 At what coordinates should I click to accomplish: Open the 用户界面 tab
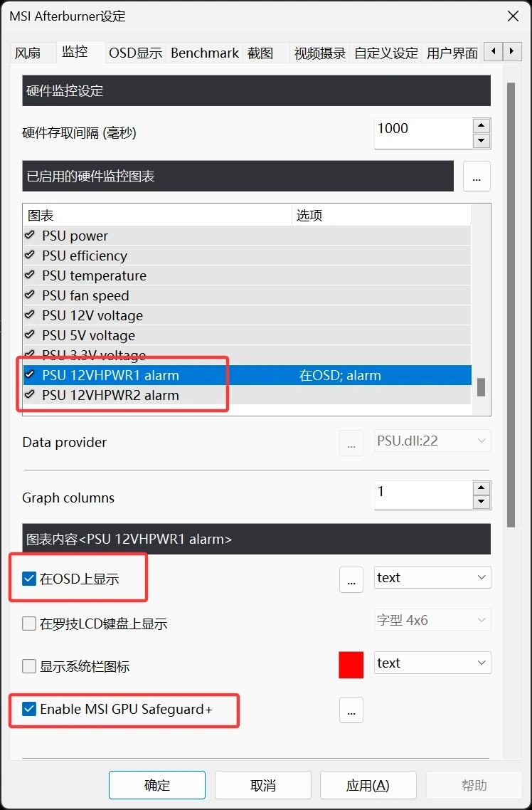(x=452, y=53)
